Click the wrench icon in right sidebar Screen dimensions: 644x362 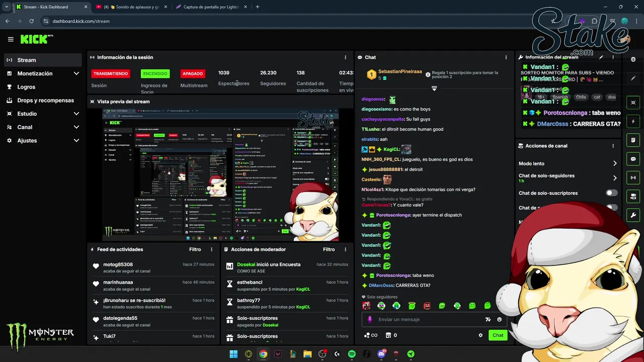[x=633, y=215]
